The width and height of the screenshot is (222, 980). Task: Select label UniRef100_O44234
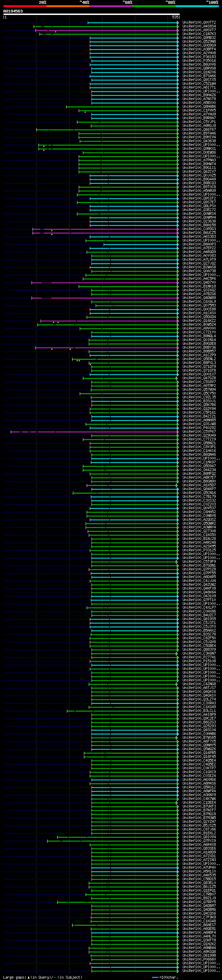coord(199,470)
